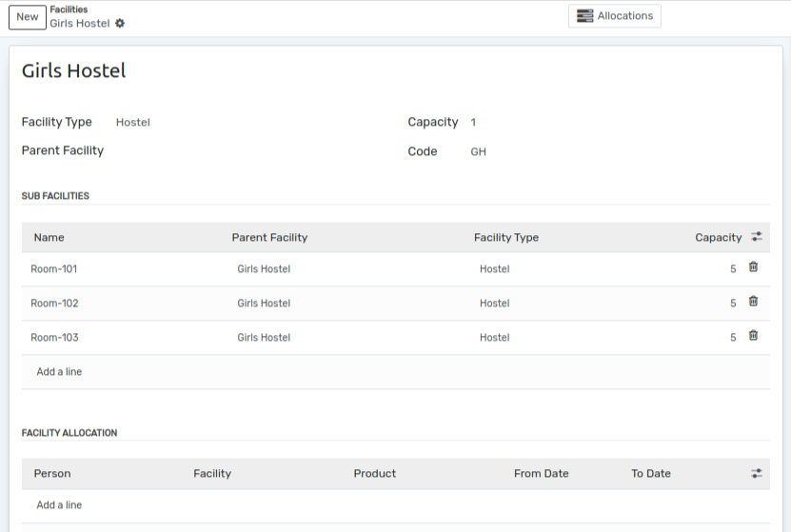The height and width of the screenshot is (532, 791).
Task: Open column options for Facility Allocation table
Action: 757,473
